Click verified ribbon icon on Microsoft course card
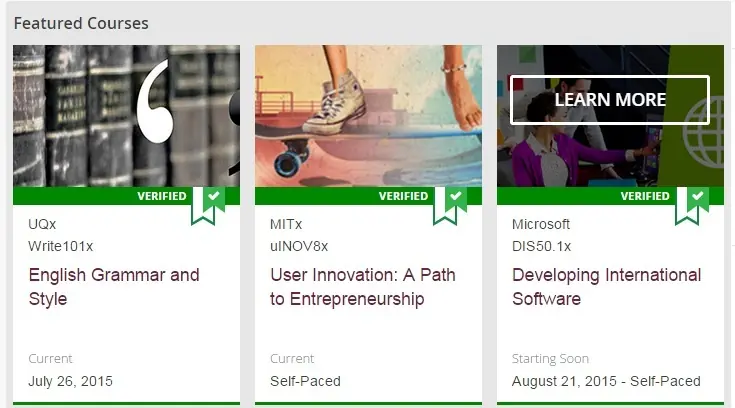This screenshot has height=408, width=735. click(692, 202)
